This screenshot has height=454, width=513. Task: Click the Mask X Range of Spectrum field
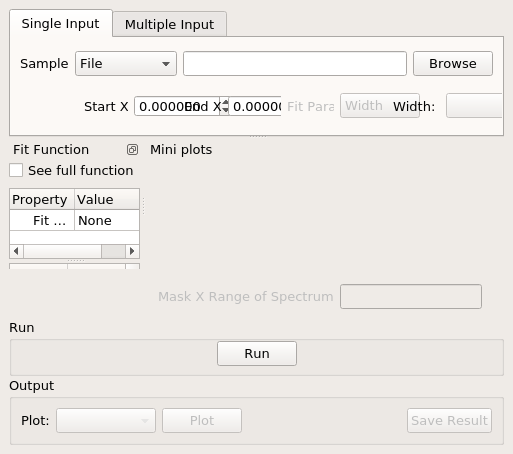[411, 296]
